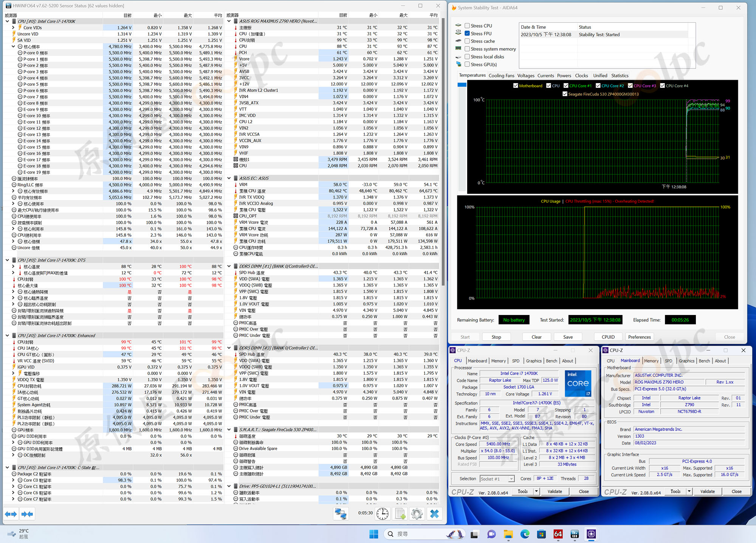Open CPUID panel from AIDA64

point(608,337)
